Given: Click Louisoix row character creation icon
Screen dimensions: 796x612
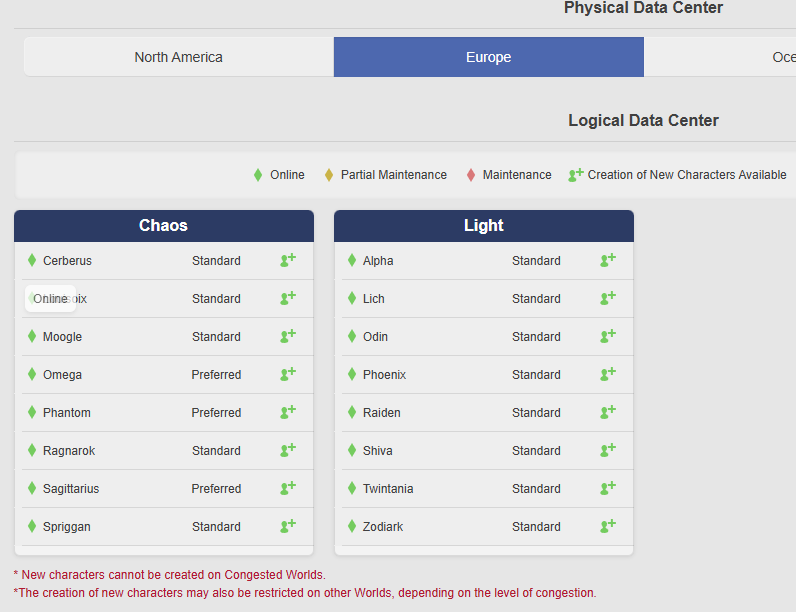Looking at the screenshot, I should (288, 298).
